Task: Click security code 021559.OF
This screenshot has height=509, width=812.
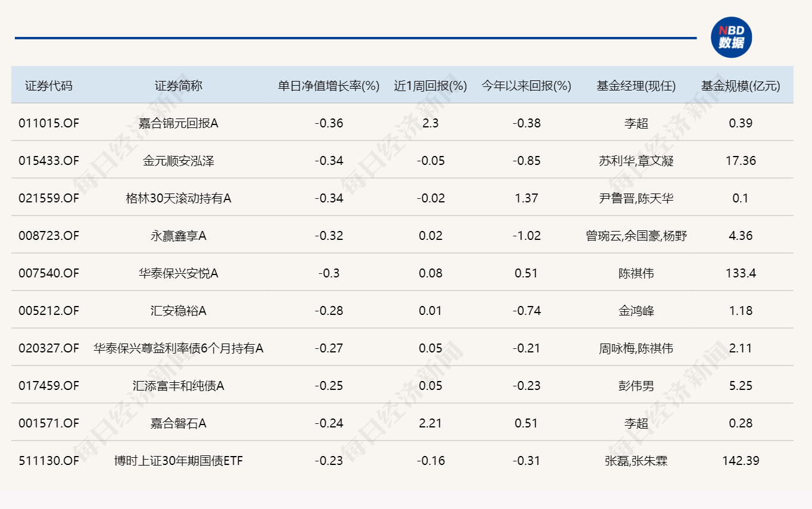Action: [49, 198]
